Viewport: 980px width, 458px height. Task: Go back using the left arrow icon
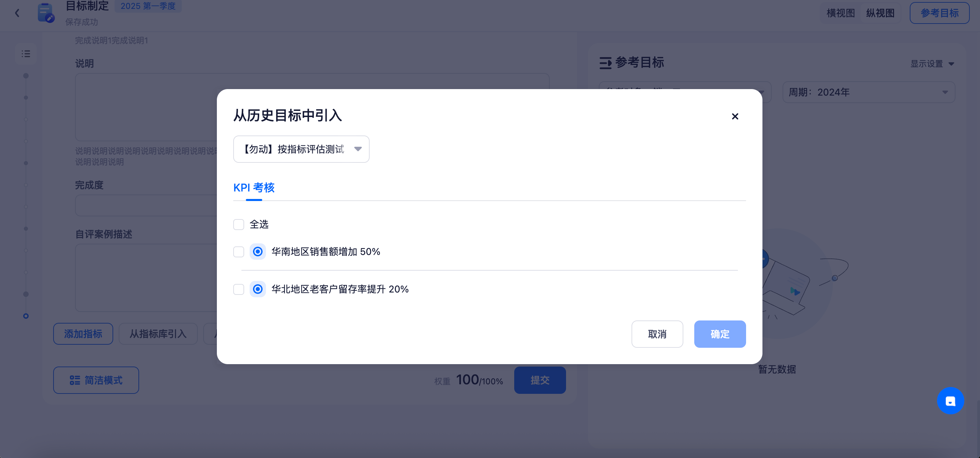pos(17,13)
